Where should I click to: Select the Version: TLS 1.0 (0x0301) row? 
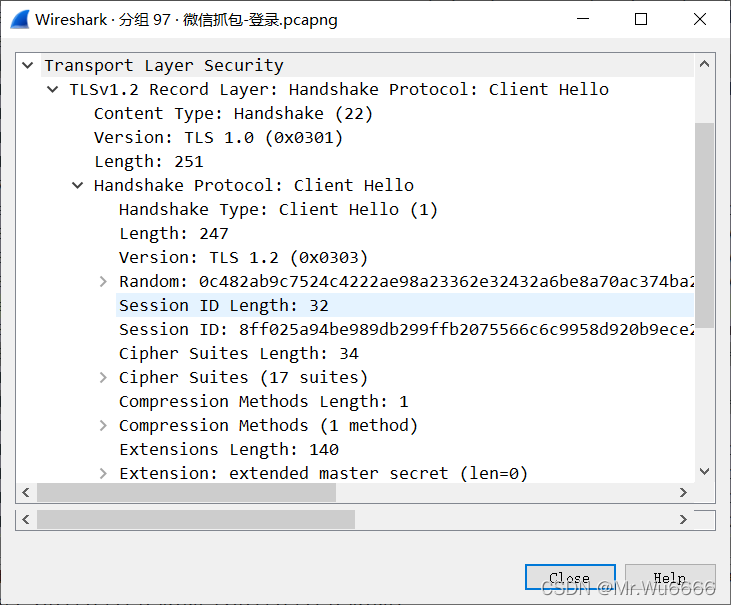pyautogui.click(x=218, y=138)
